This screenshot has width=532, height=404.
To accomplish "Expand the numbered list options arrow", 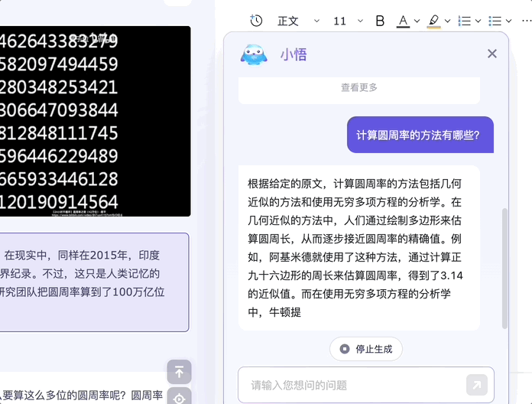I will (x=478, y=21).
